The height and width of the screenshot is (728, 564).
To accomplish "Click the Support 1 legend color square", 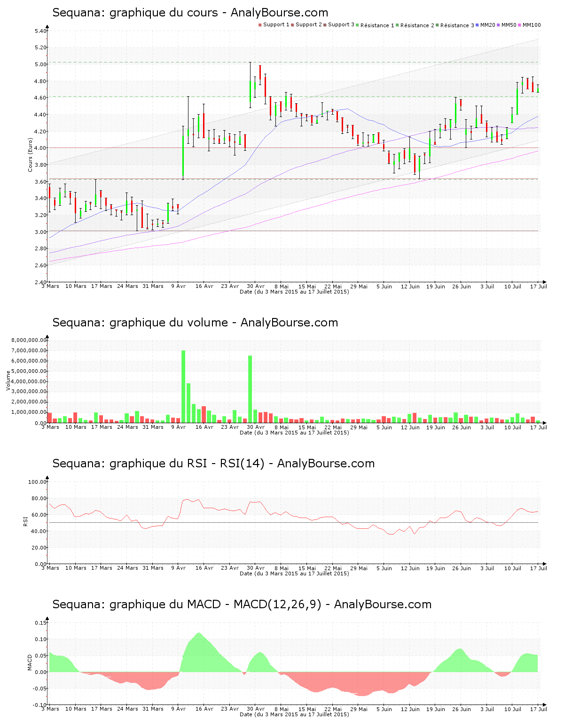I will click(x=260, y=25).
